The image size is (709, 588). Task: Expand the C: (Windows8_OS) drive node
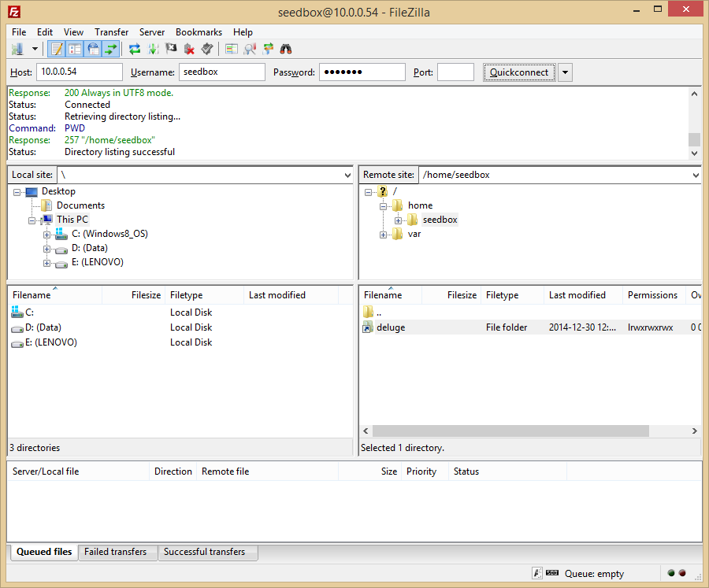(46, 235)
